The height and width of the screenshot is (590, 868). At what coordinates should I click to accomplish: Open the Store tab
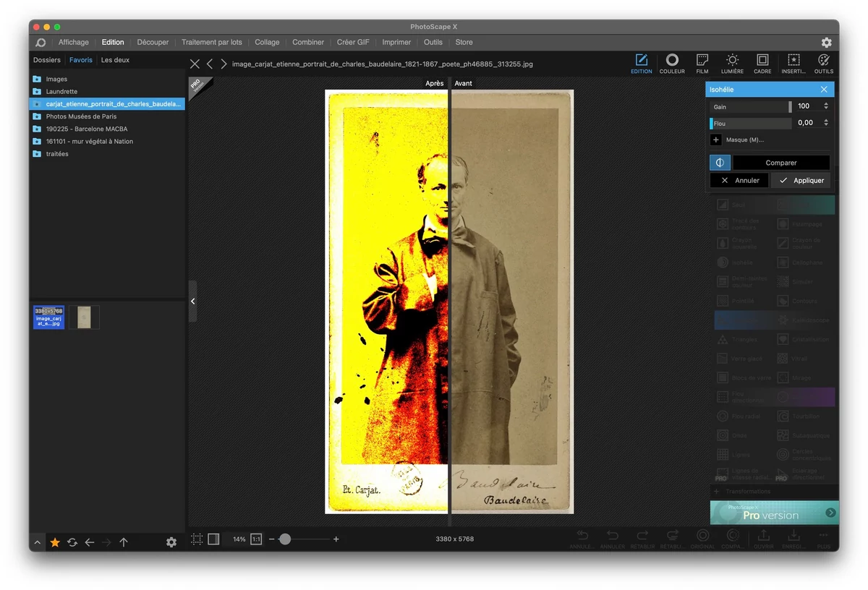(x=464, y=43)
